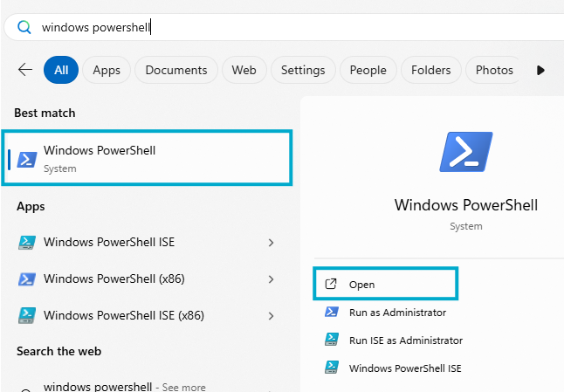Viewport: 564px width, 392px height.
Task: Click the Open external-link icon
Action: 331,284
